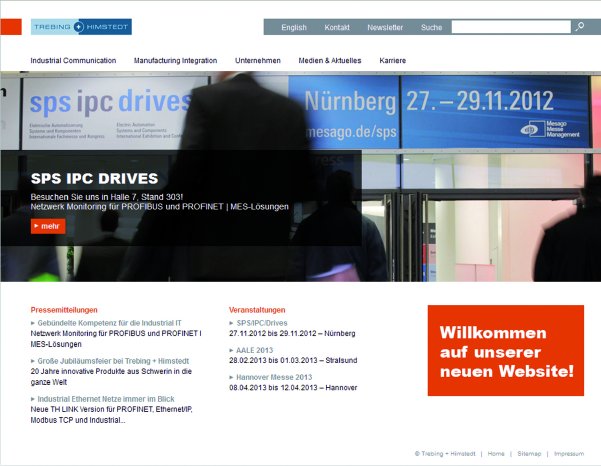Open the footer Impressum link
This screenshot has height=466, width=601.
click(569, 454)
